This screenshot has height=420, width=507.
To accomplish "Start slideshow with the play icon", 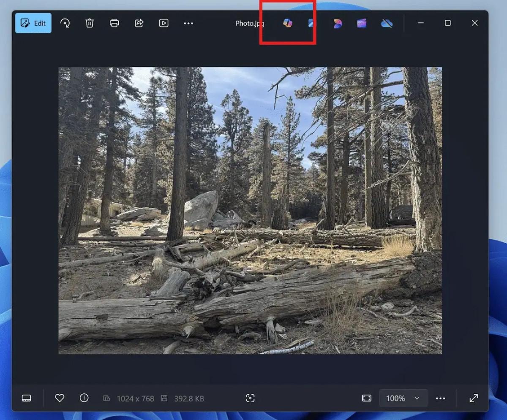I will pos(164,23).
